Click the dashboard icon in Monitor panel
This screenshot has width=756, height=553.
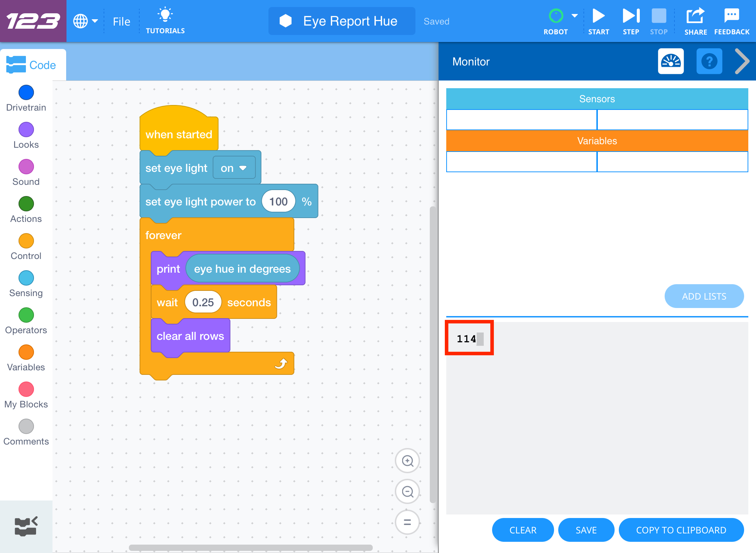(671, 61)
